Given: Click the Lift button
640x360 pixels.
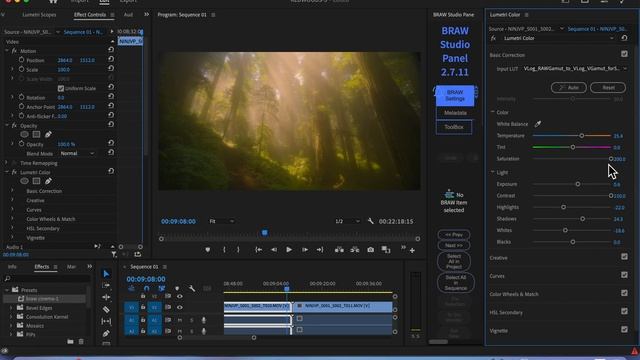Looking at the screenshot, I should tap(339, 250).
